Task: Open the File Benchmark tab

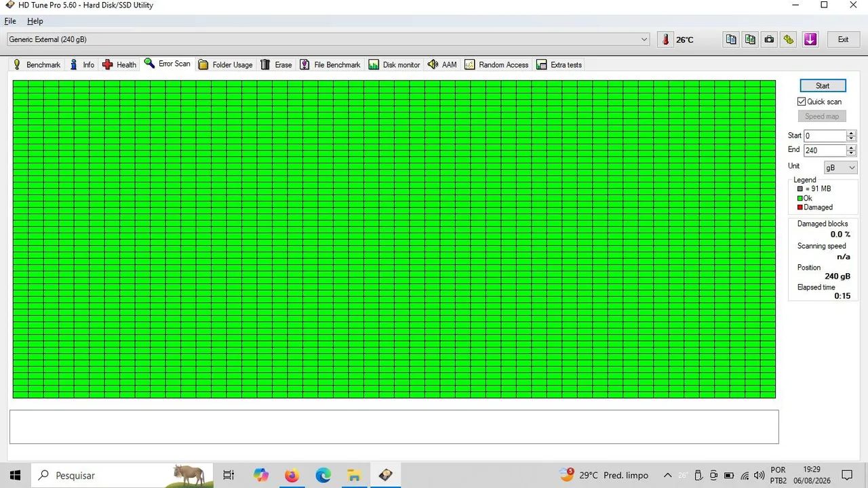Action: pyautogui.click(x=330, y=65)
